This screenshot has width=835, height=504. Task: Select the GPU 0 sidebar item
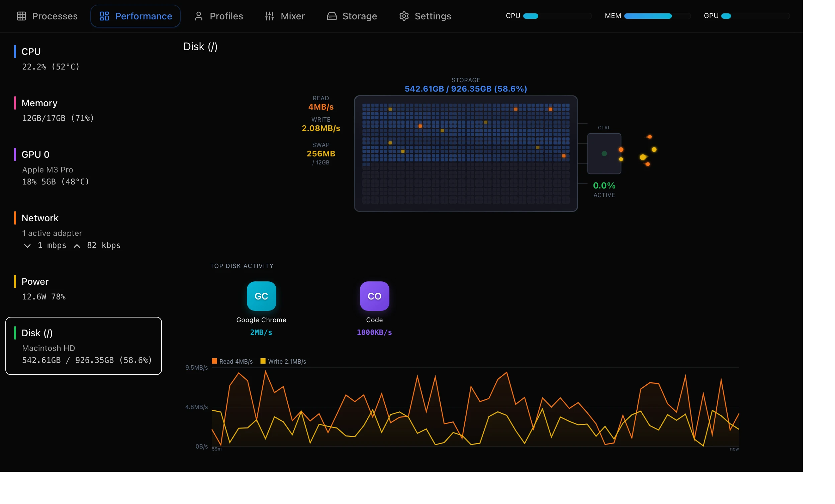[x=84, y=167]
